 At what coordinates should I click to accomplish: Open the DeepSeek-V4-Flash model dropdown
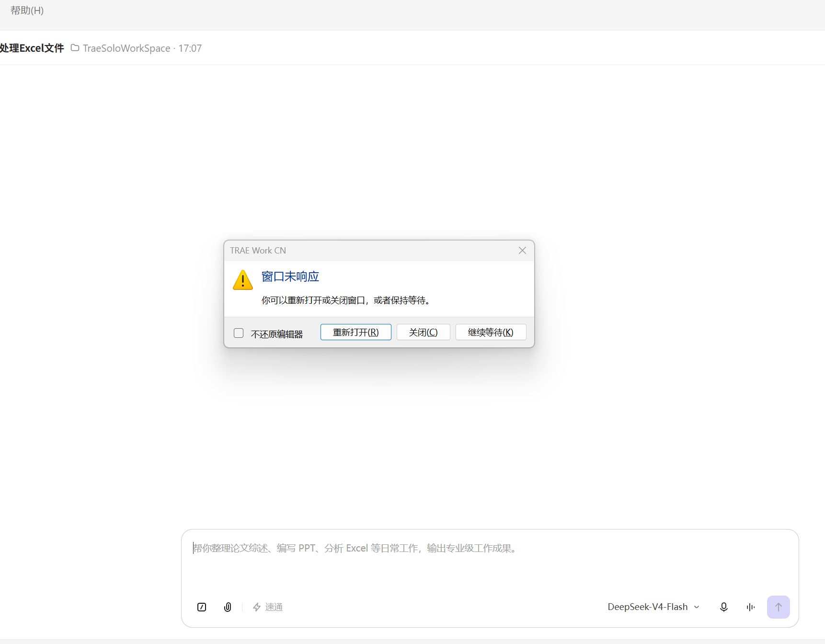point(653,607)
